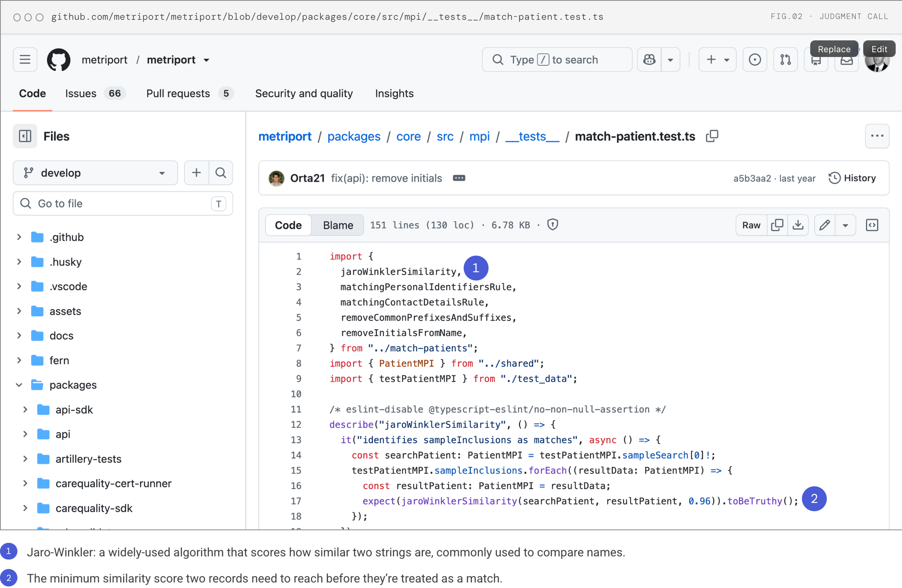Open the Security and quality tab
The width and height of the screenshot is (902, 588).
[x=304, y=93]
